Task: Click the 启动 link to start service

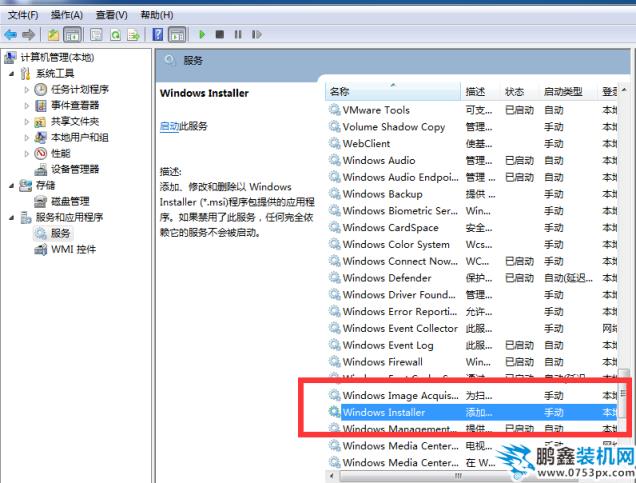Action: [169, 126]
